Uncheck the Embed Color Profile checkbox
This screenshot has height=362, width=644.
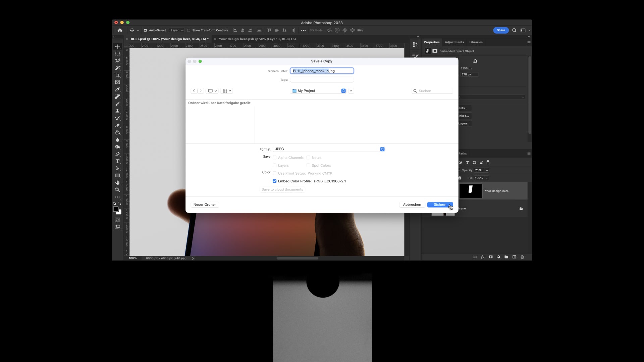pos(275,181)
